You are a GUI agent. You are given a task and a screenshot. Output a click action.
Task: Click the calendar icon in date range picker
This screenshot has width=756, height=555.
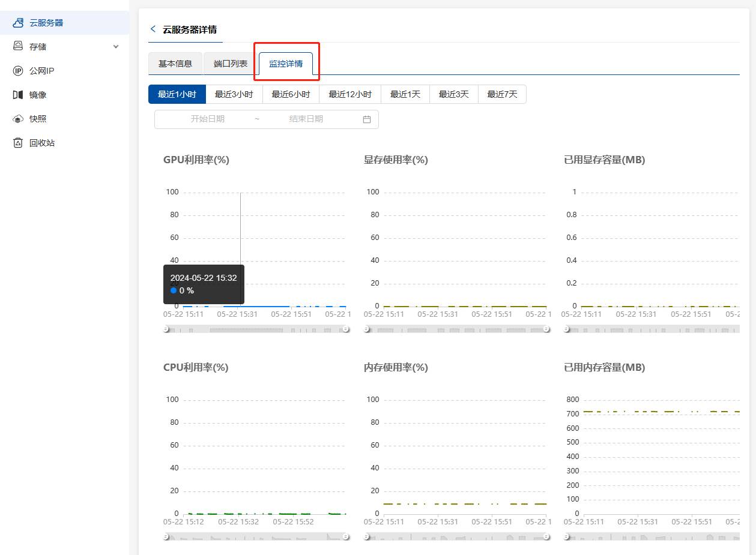click(367, 119)
